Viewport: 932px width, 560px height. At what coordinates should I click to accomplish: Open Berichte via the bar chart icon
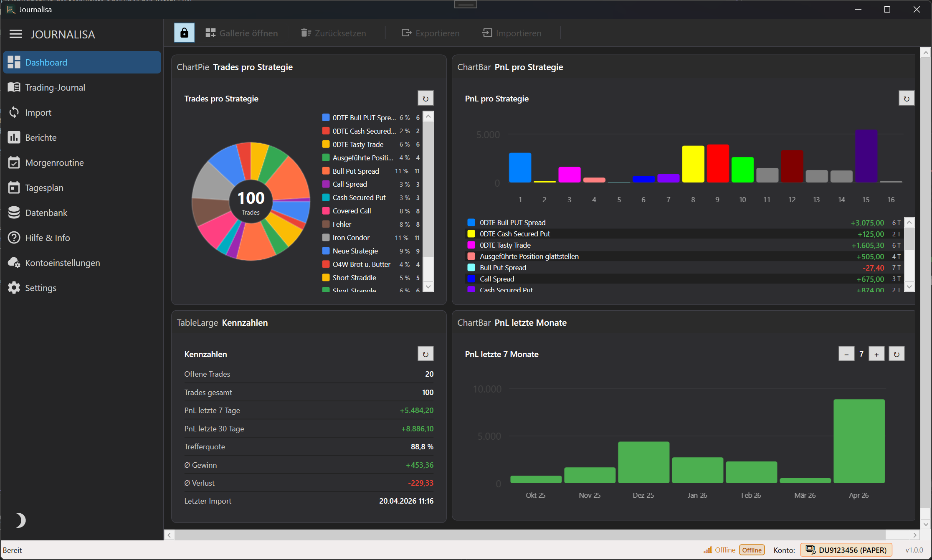coord(14,137)
